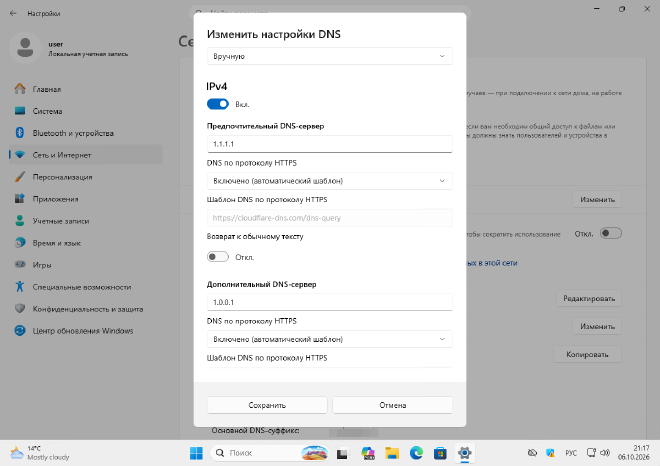Open the Windows Start menu
The image size is (660, 466).
coord(196,453)
